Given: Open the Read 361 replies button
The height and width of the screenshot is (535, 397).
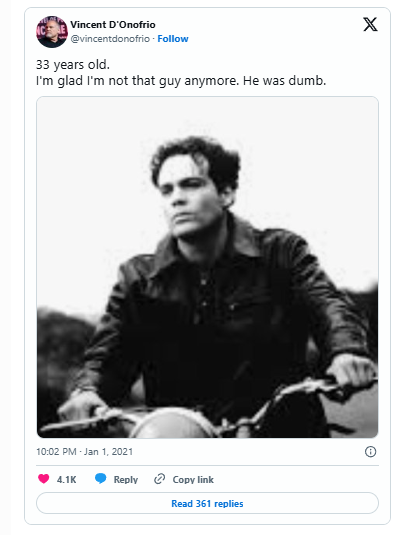Looking at the screenshot, I should pos(207,503).
